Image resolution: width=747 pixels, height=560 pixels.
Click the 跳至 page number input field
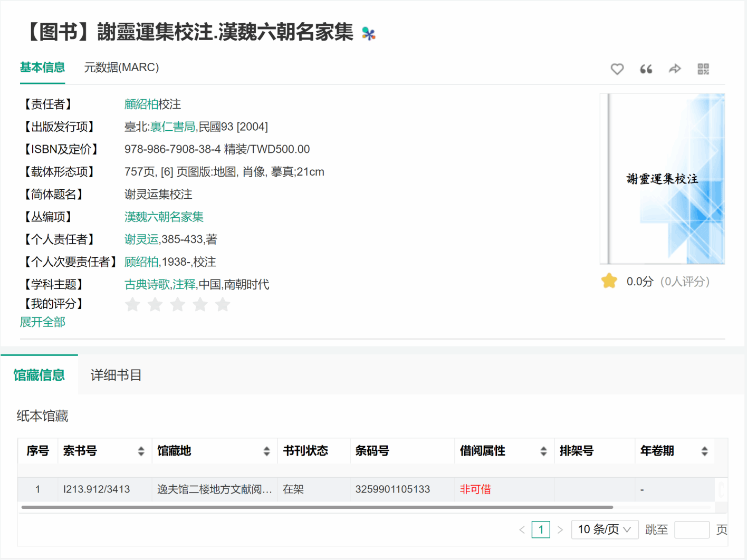click(x=692, y=529)
